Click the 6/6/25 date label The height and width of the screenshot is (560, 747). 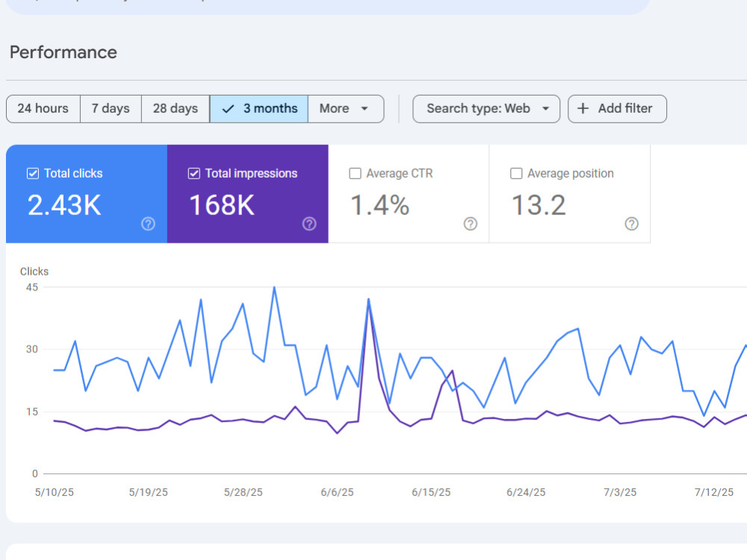click(x=338, y=492)
